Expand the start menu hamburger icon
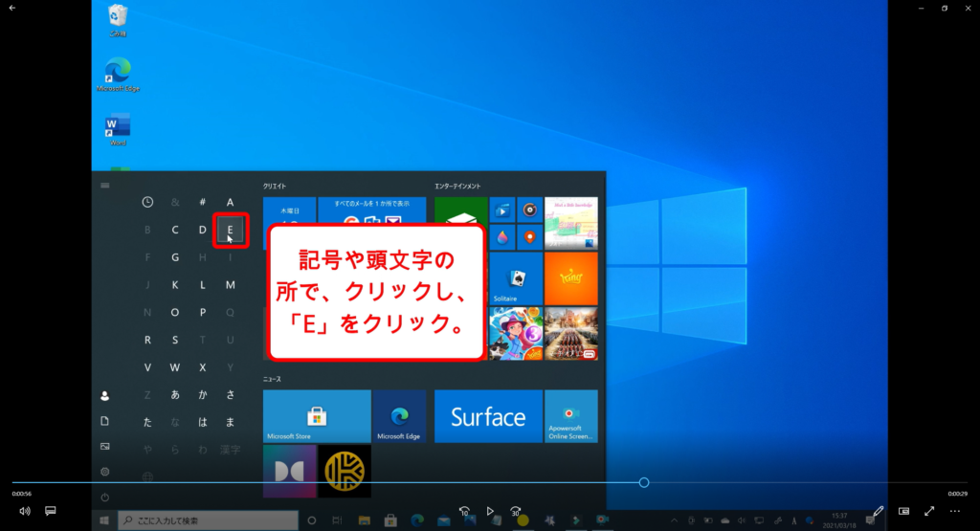980x531 pixels. click(105, 186)
